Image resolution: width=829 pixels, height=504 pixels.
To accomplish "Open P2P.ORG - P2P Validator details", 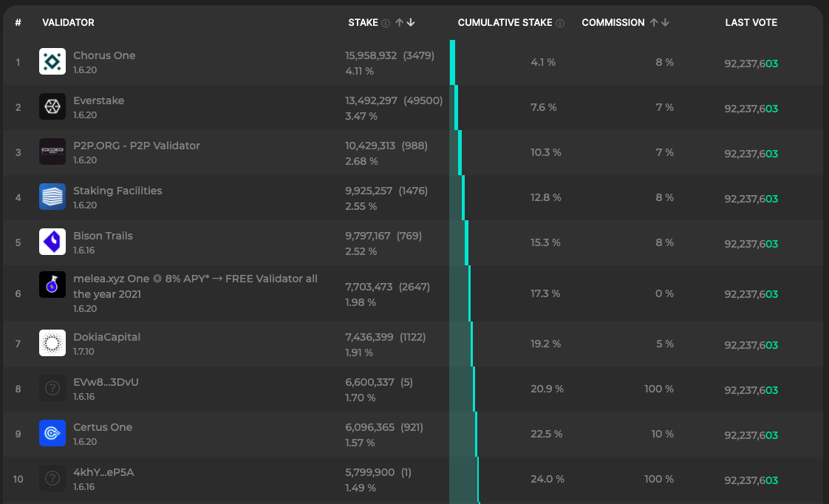I will click(137, 146).
